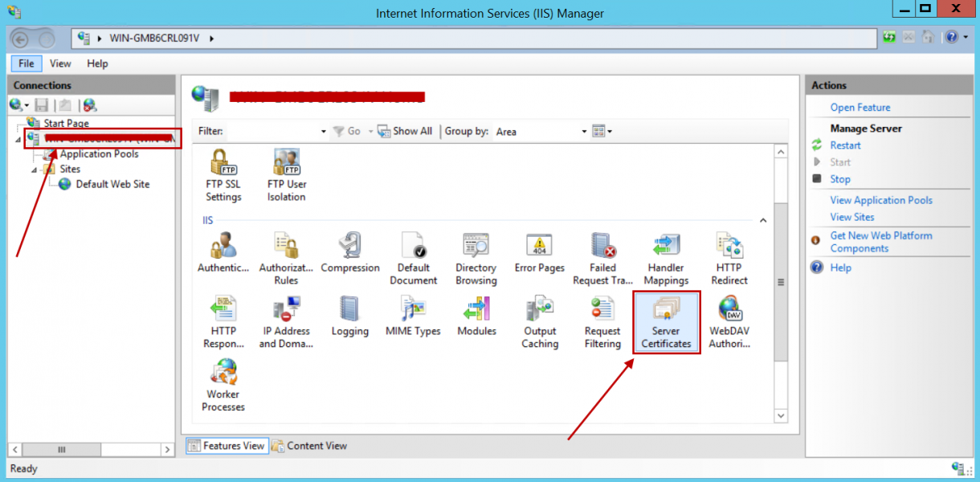Image resolution: width=980 pixels, height=482 pixels.
Task: Select Failed Request Tracing icon
Action: [x=602, y=259]
